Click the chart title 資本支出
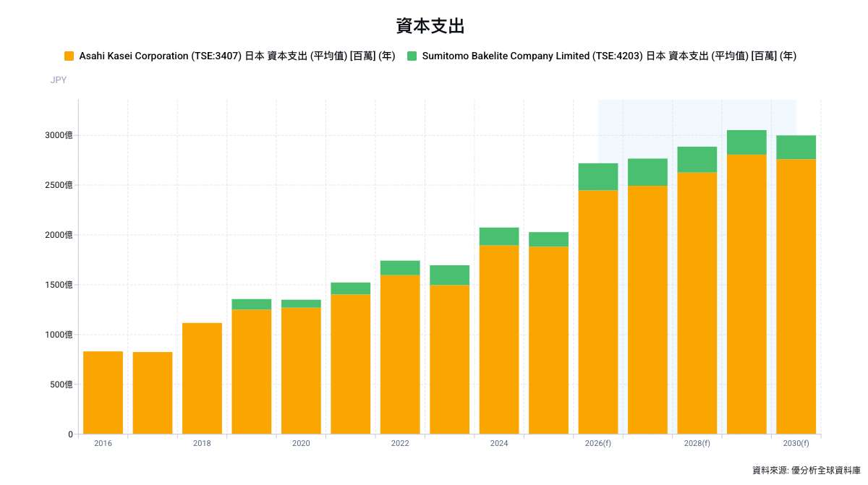 430,26
